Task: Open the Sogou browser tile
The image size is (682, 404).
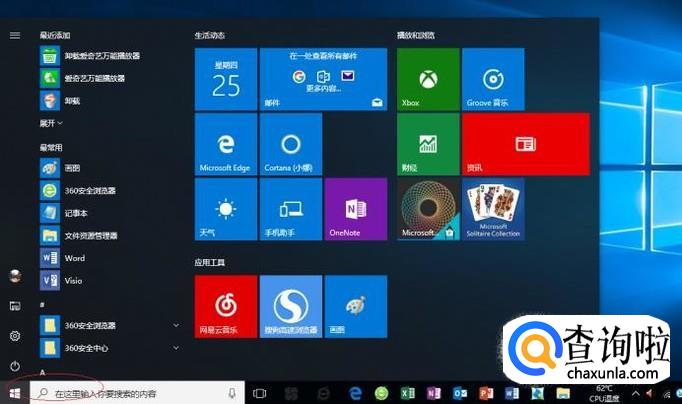Action: point(290,307)
